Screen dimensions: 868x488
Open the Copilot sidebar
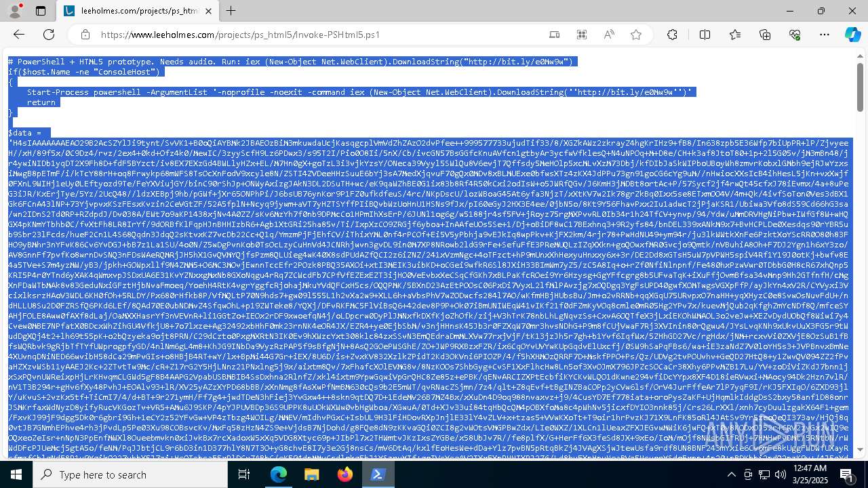(852, 35)
